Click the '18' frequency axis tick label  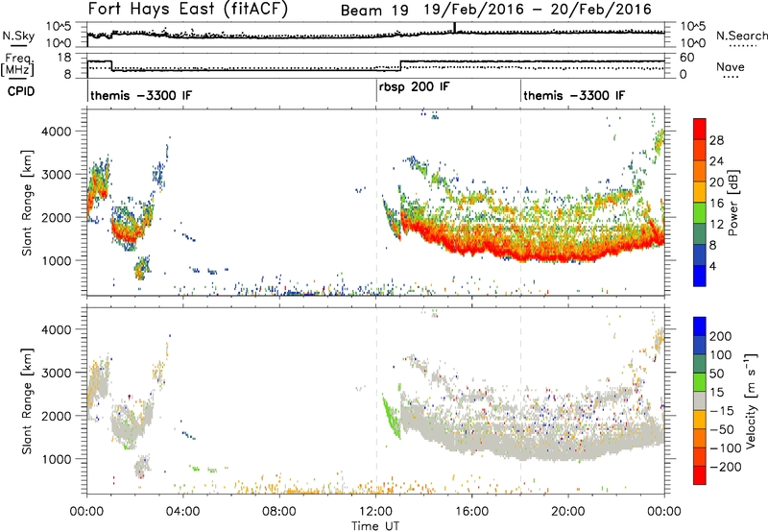point(64,58)
